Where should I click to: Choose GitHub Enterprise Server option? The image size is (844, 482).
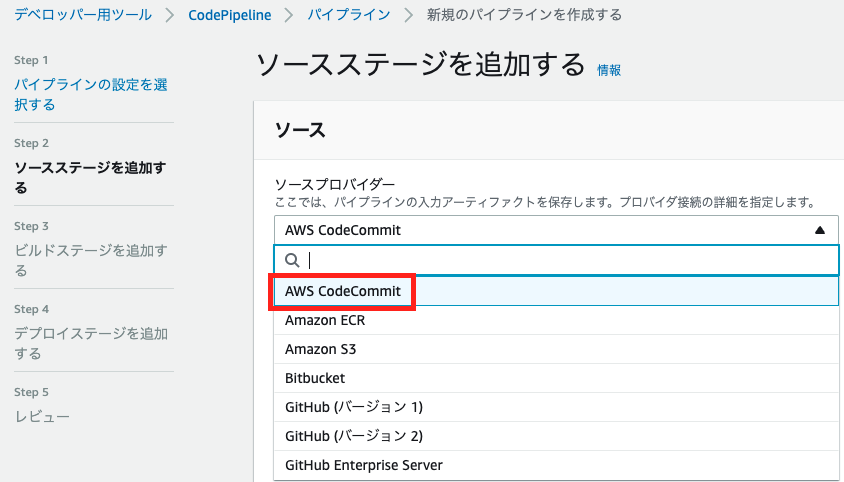point(557,465)
